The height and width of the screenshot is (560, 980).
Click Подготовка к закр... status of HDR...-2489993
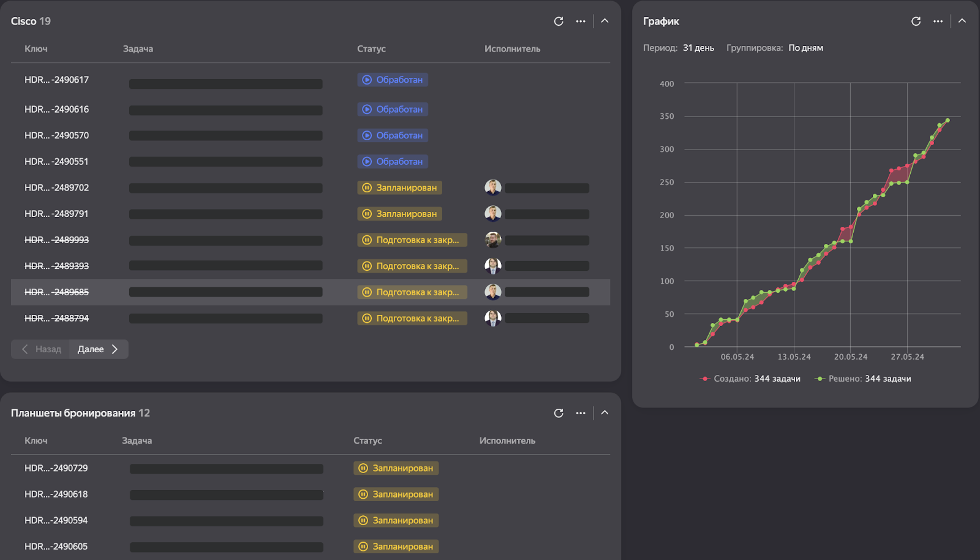point(412,240)
